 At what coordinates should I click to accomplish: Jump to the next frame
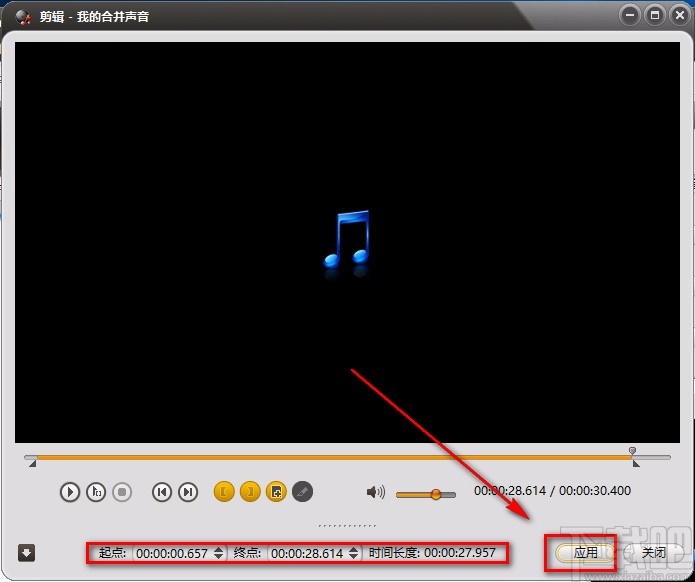pyautogui.click(x=188, y=492)
